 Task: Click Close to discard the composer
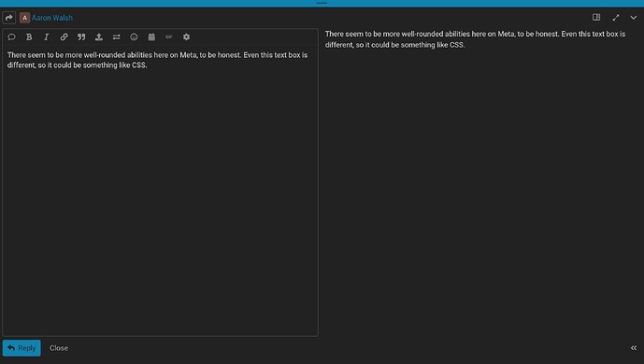pyautogui.click(x=59, y=348)
